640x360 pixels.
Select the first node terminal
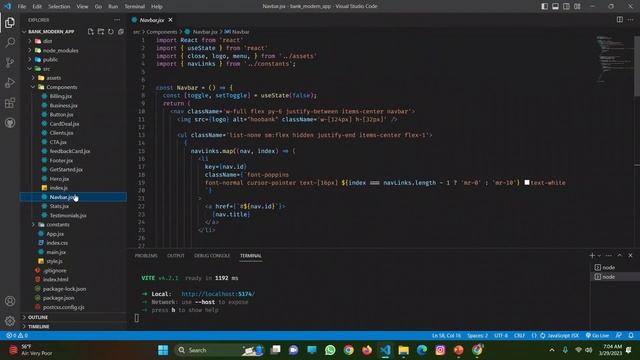pos(615,267)
